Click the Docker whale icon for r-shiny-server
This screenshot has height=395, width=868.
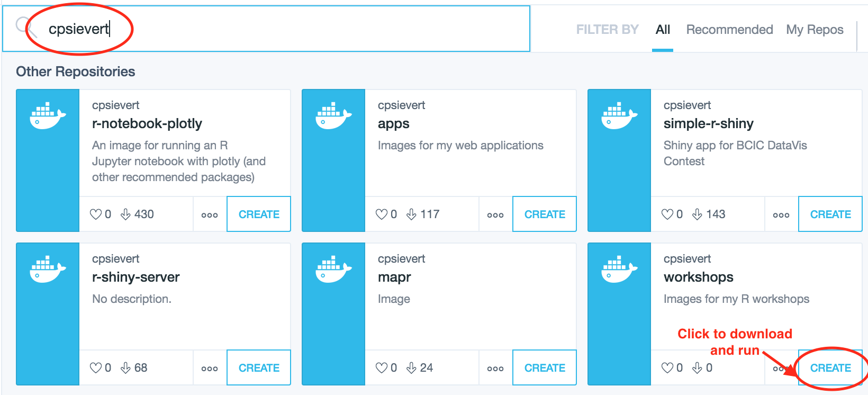pyautogui.click(x=48, y=270)
